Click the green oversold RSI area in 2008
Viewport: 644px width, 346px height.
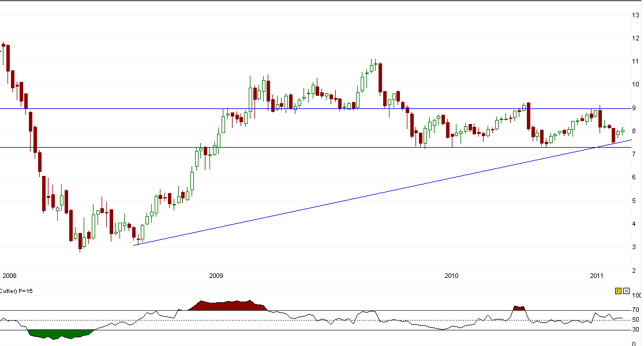tap(60, 334)
